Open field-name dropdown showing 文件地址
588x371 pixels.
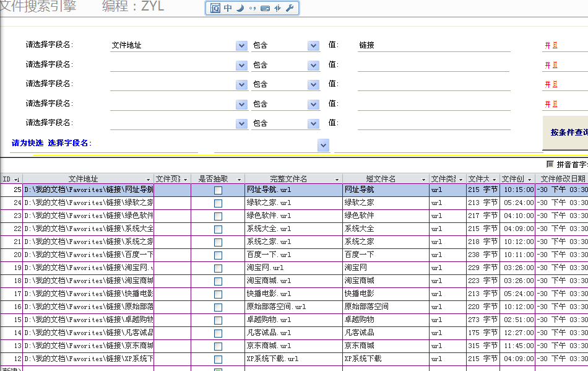(x=242, y=46)
